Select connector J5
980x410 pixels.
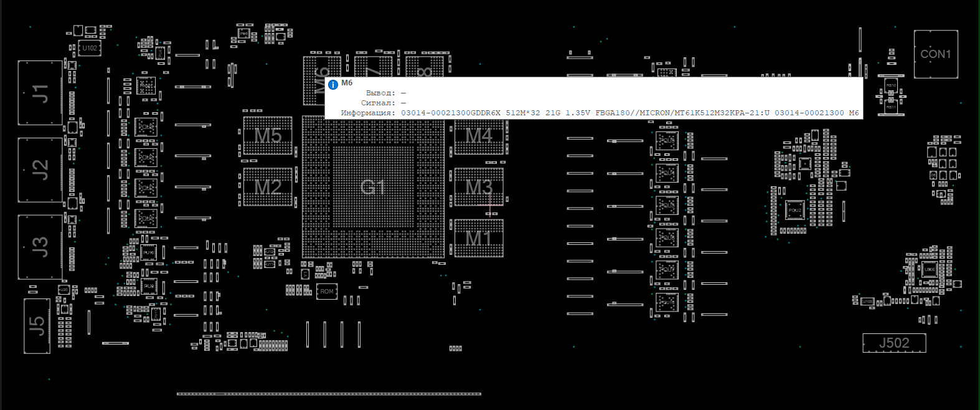pyautogui.click(x=37, y=326)
